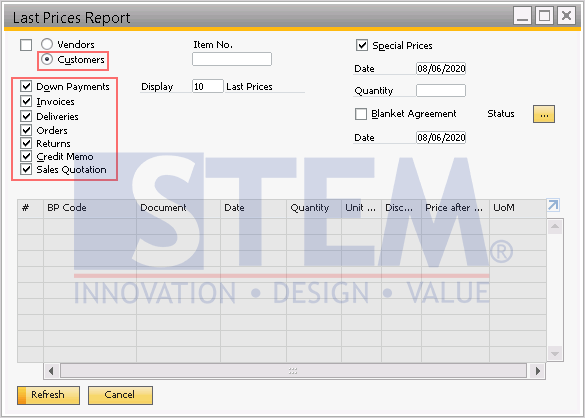Toggle the Deliveries checkbox
Image resolution: width=585 pixels, height=418 pixels.
click(x=26, y=116)
